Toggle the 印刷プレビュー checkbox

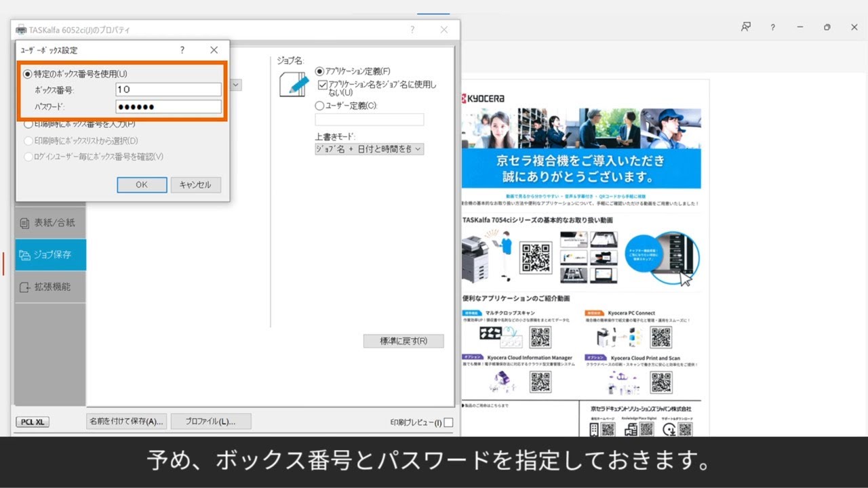[448, 422]
